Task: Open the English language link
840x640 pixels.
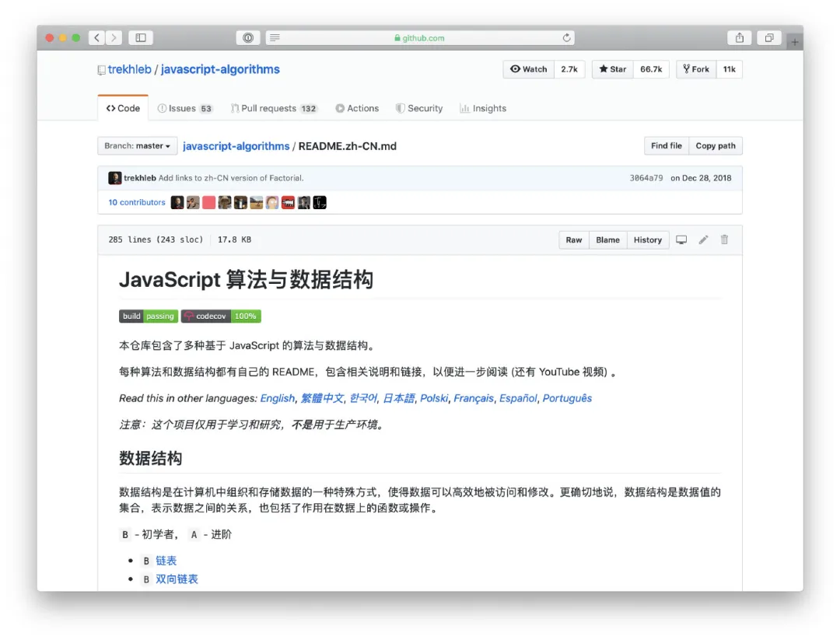Action: point(278,398)
